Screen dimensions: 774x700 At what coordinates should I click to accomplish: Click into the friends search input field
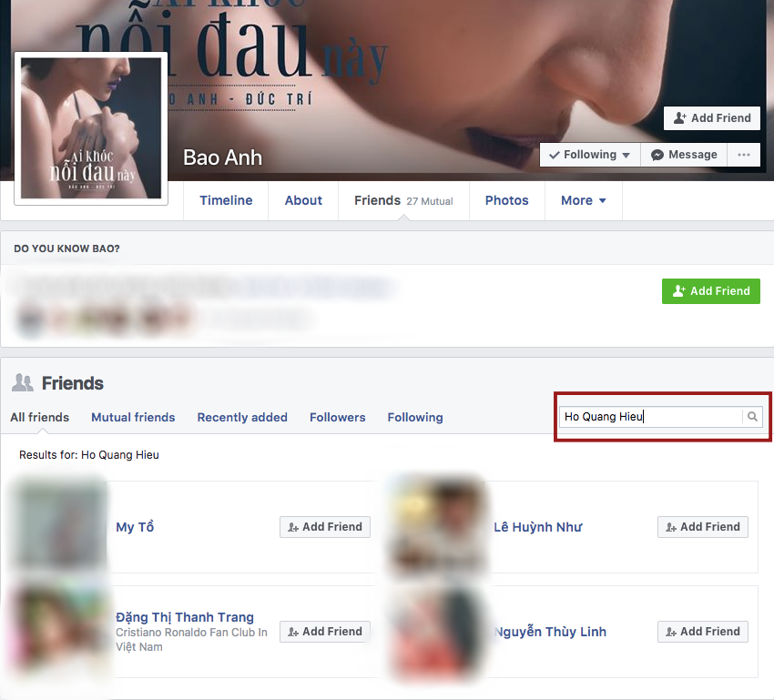[650, 417]
